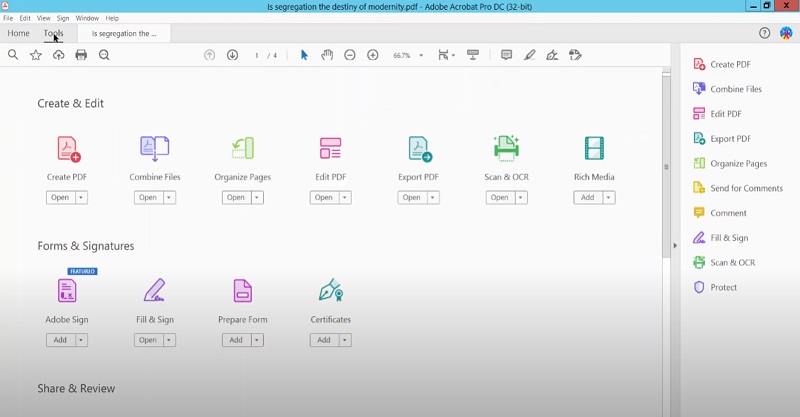This screenshot has height=417, width=800.
Task: Open the Sign menu
Action: pos(63,18)
